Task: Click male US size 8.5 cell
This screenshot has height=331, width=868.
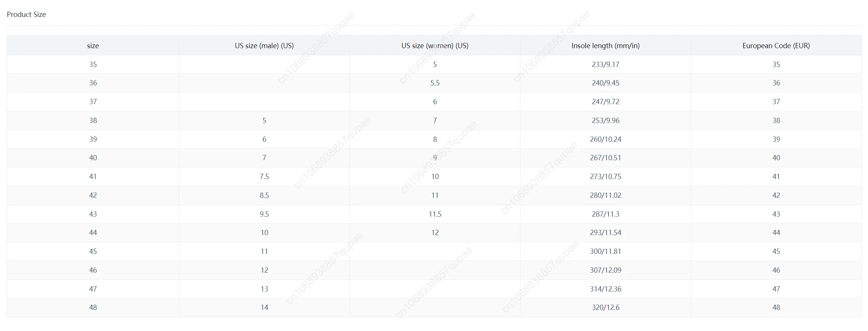Action: 264,195
